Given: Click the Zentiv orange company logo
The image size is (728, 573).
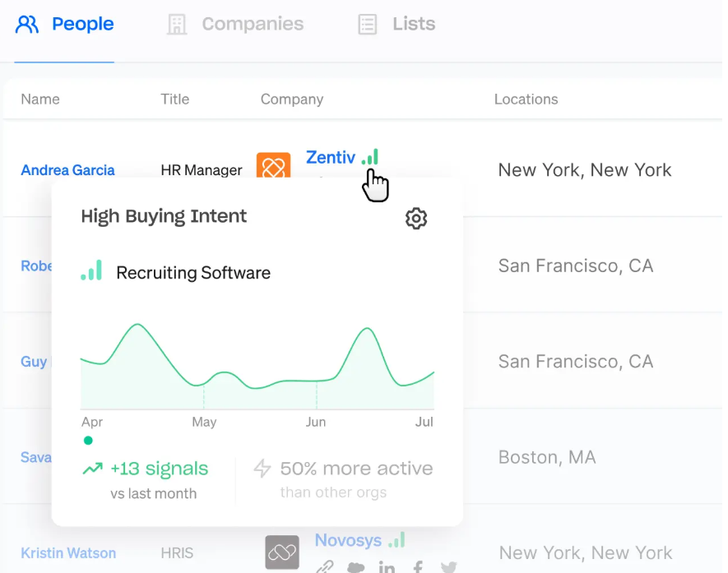Looking at the screenshot, I should [x=273, y=165].
